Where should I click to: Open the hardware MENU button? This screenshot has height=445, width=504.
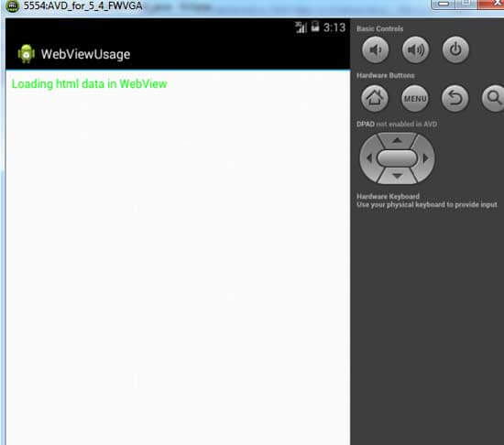tap(414, 98)
